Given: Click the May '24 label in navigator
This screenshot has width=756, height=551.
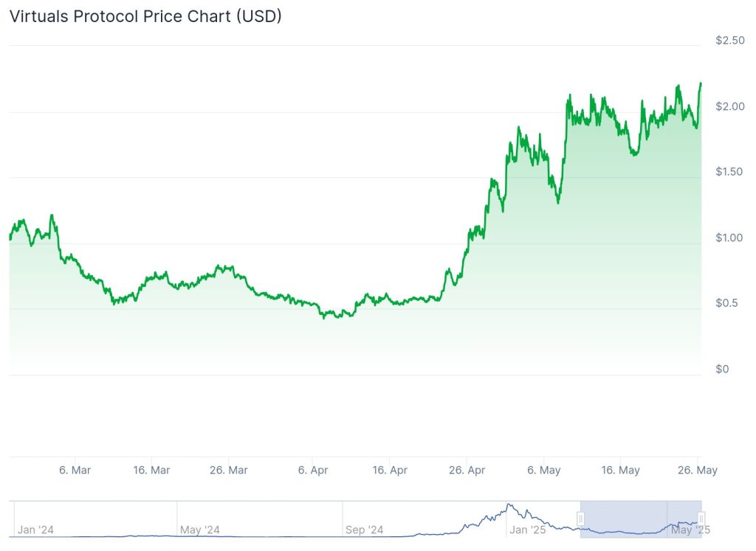Looking at the screenshot, I should tap(199, 530).
